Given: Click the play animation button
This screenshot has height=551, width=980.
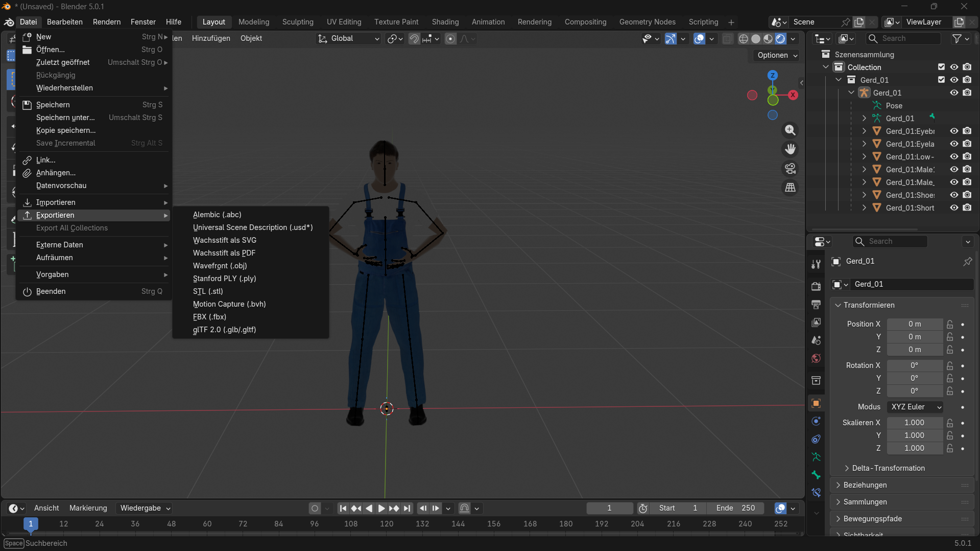Looking at the screenshot, I should (x=381, y=508).
